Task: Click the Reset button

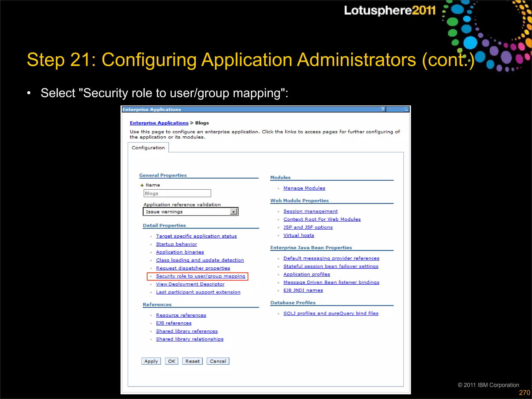Action: pos(192,361)
